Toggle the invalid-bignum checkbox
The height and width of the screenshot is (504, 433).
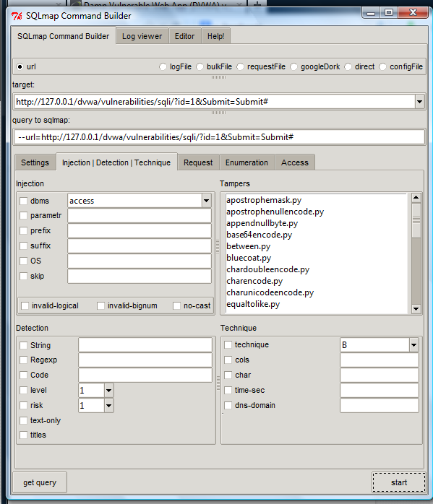click(x=100, y=305)
